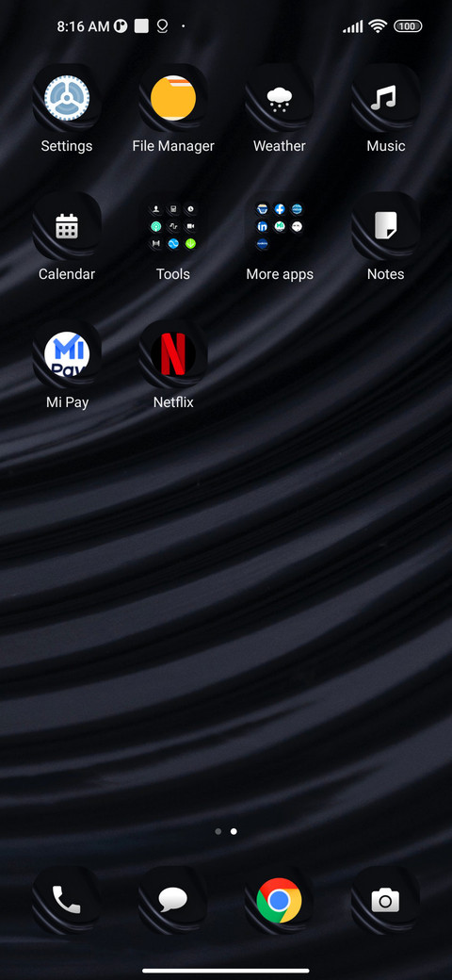The width and height of the screenshot is (452, 980).
Task: Tap the 8:16 AM clock
Action: tap(83, 26)
